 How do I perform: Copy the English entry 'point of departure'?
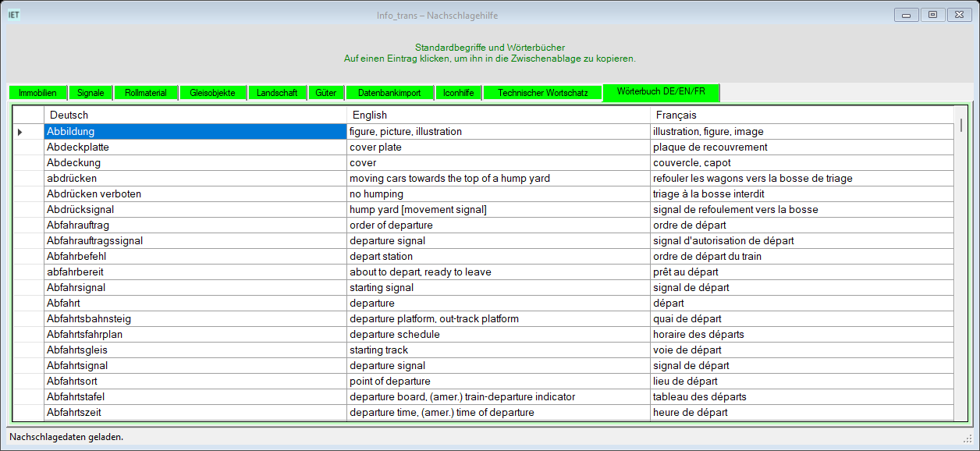point(499,382)
